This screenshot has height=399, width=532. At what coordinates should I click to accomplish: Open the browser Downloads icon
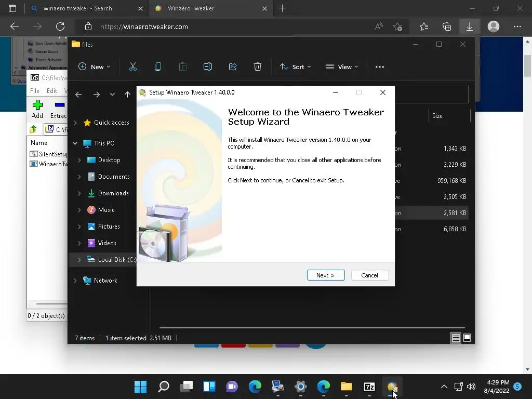pyautogui.click(x=470, y=26)
